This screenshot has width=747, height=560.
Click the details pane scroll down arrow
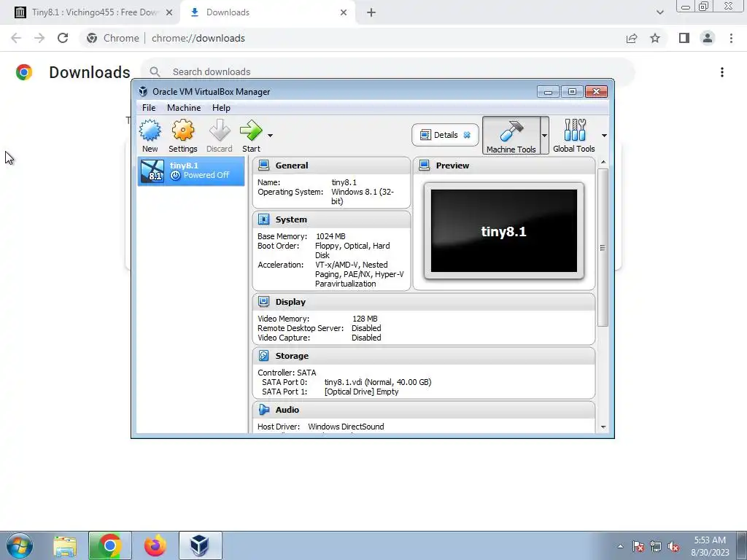603,427
